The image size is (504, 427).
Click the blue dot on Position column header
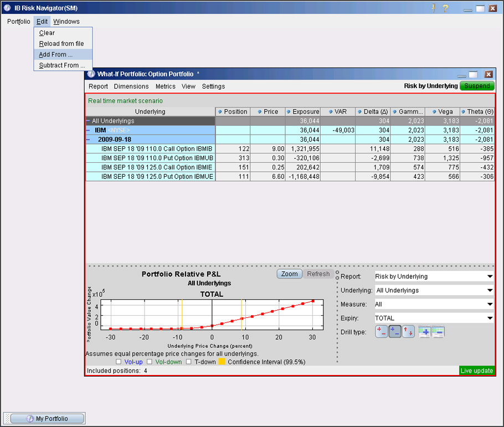(220, 112)
